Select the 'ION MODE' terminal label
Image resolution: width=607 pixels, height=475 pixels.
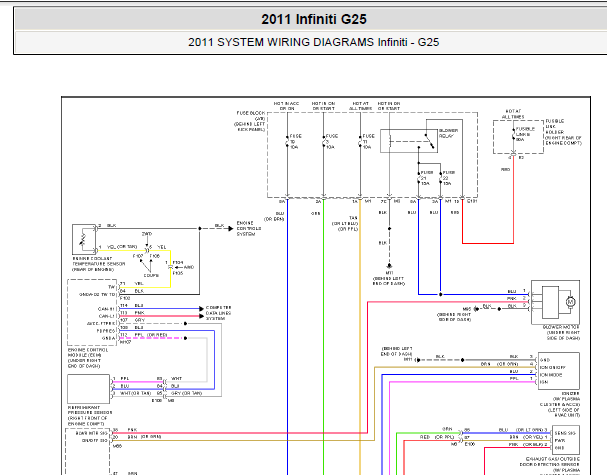[551, 375]
